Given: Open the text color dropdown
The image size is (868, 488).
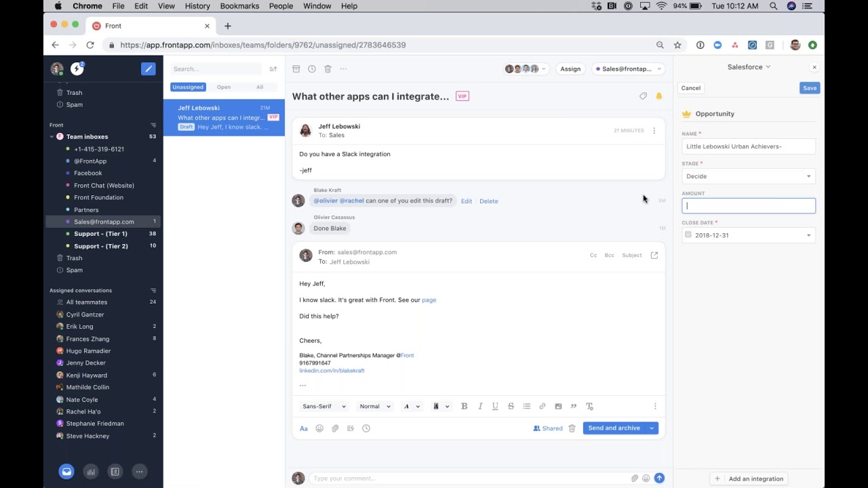Looking at the screenshot, I should click(x=412, y=406).
